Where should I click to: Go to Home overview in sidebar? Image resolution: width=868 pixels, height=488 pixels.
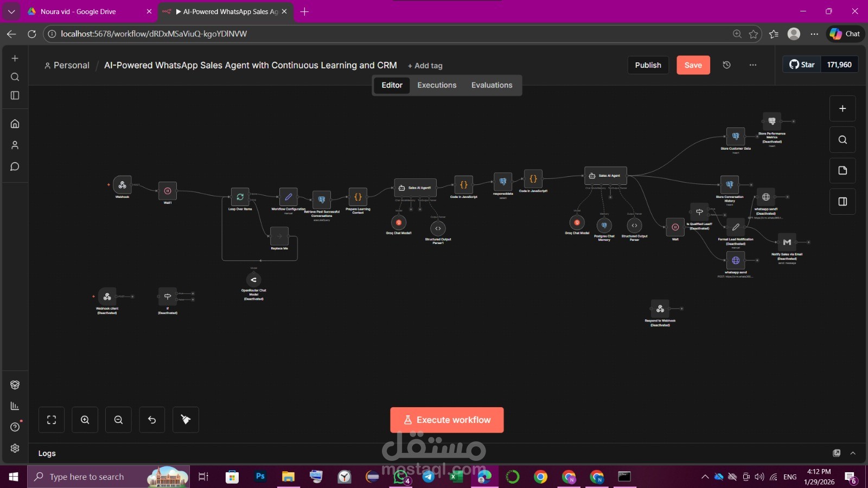pos(15,124)
